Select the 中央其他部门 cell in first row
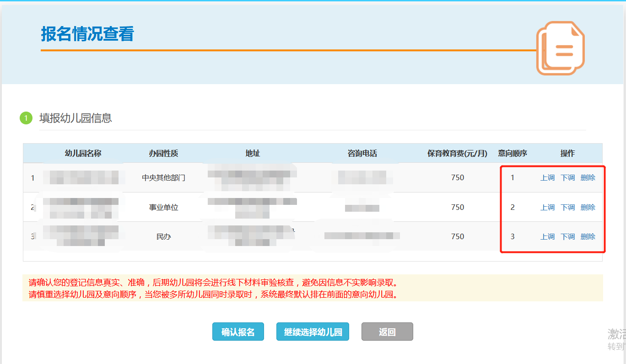 163,178
